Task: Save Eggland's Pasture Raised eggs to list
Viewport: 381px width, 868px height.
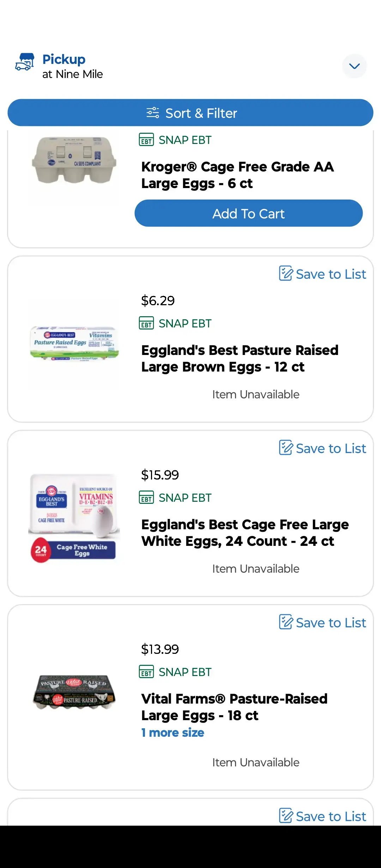Action: click(322, 274)
